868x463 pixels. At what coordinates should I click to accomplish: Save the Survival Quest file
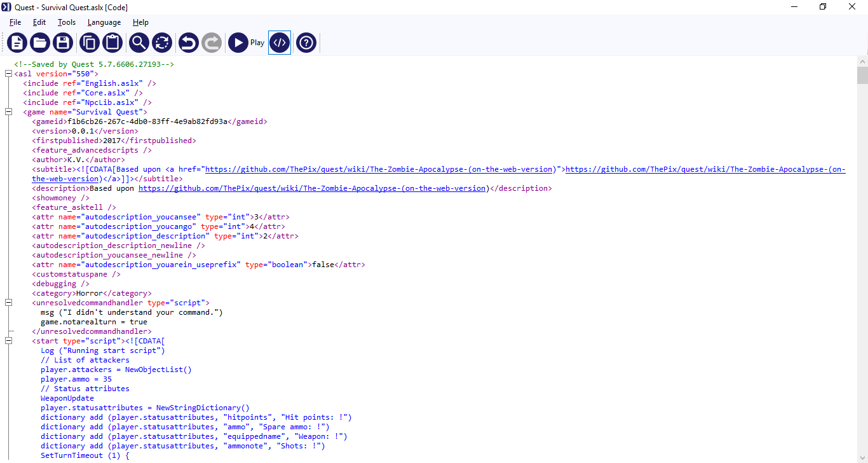pyautogui.click(x=62, y=43)
